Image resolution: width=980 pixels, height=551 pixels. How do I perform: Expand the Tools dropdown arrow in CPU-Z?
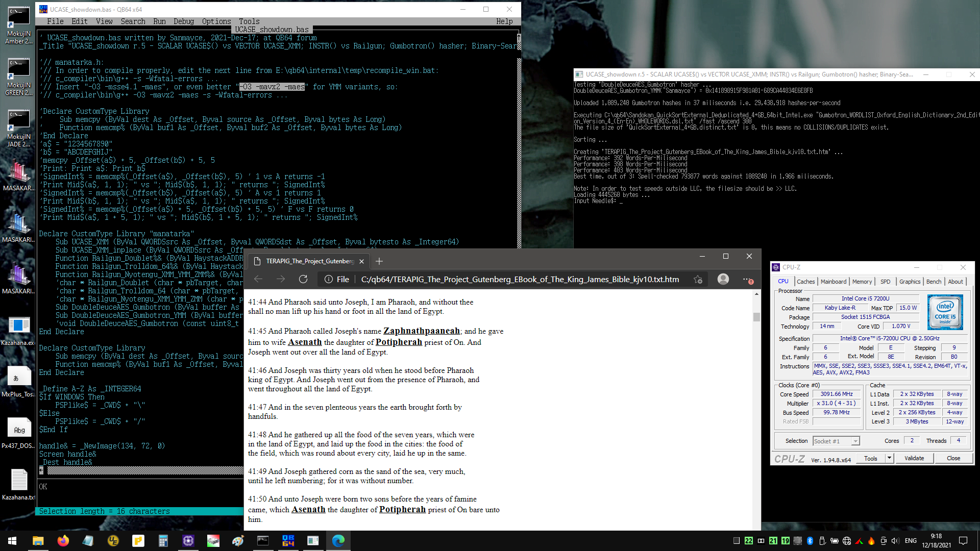click(x=889, y=458)
